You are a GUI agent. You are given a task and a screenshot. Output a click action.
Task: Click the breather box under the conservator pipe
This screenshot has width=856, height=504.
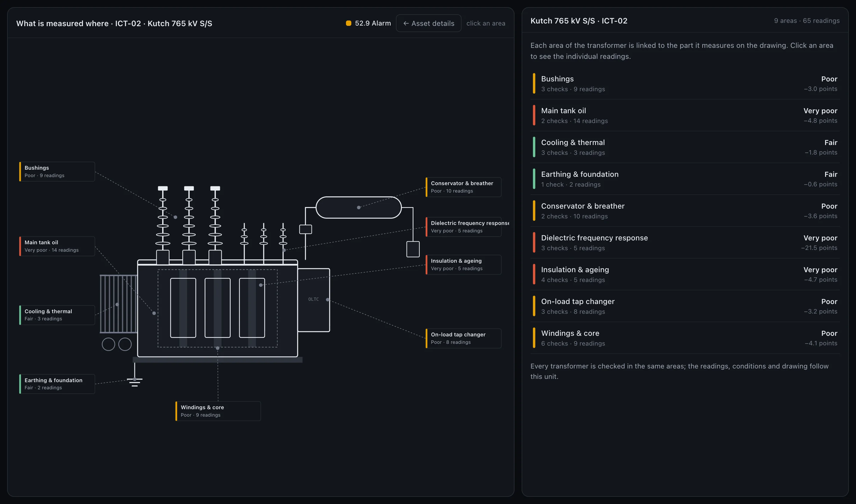413,249
